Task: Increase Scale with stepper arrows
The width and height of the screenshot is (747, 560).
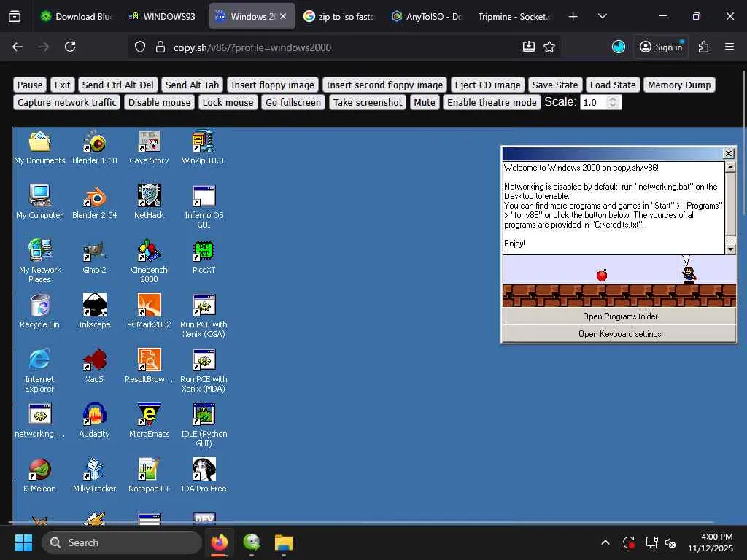Action: coord(613,99)
